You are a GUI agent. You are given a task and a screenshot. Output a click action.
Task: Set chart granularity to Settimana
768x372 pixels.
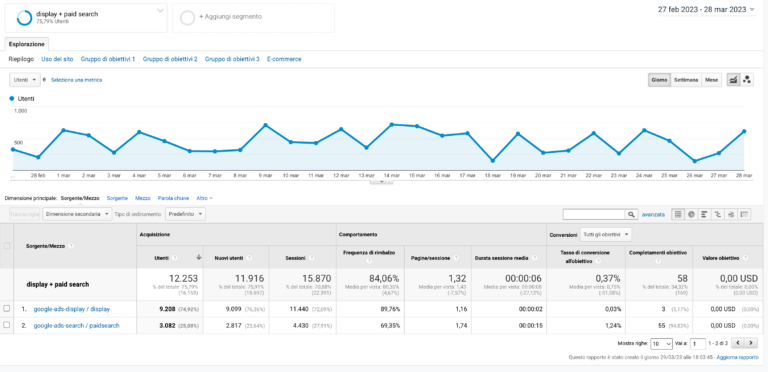[x=686, y=80]
